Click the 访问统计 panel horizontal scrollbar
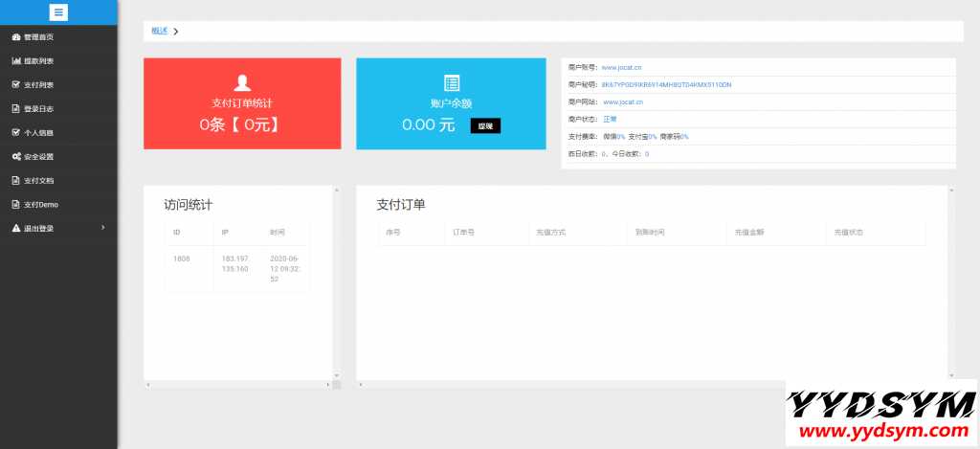This screenshot has height=449, width=980. click(x=241, y=385)
